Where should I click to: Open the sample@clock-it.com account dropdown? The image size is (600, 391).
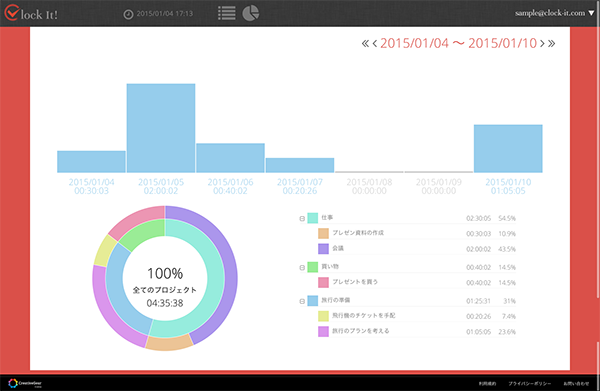(554, 13)
